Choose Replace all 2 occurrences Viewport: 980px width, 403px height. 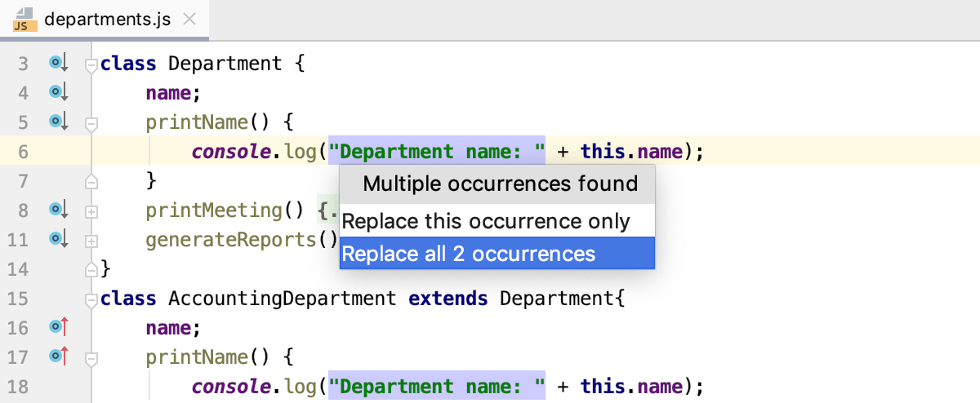coord(469,254)
